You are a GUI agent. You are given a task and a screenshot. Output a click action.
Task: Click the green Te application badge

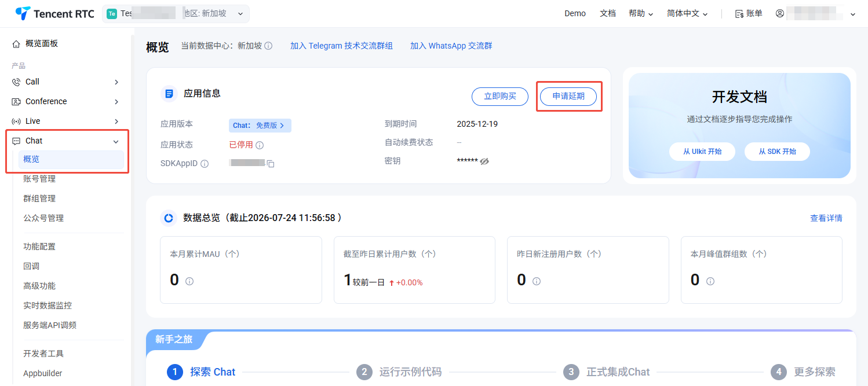coord(112,14)
